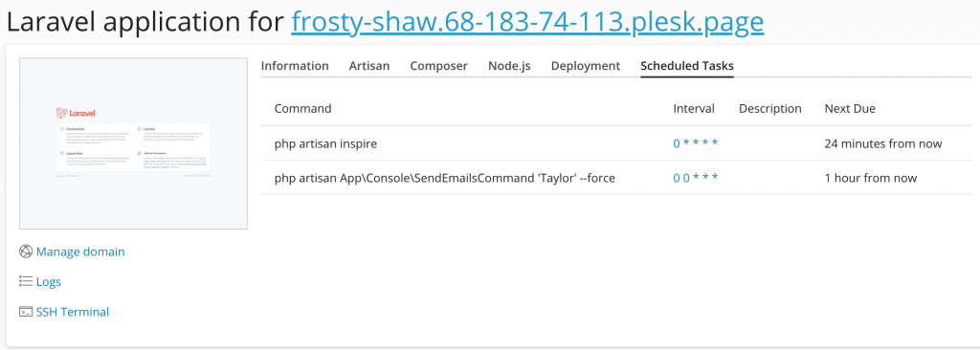The image size is (980, 350).
Task: Click the Manage domain link
Action: coord(80,252)
